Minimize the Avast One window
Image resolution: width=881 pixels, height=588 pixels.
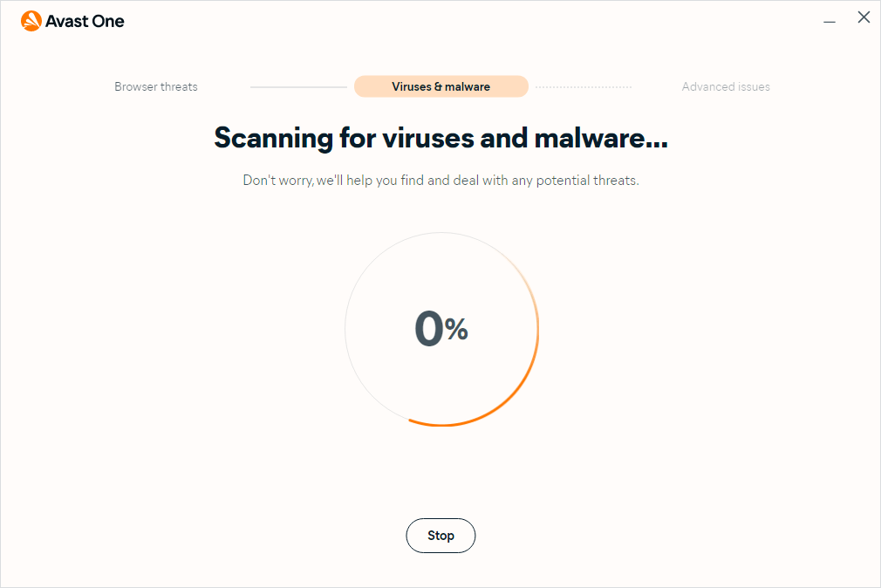[x=830, y=17]
